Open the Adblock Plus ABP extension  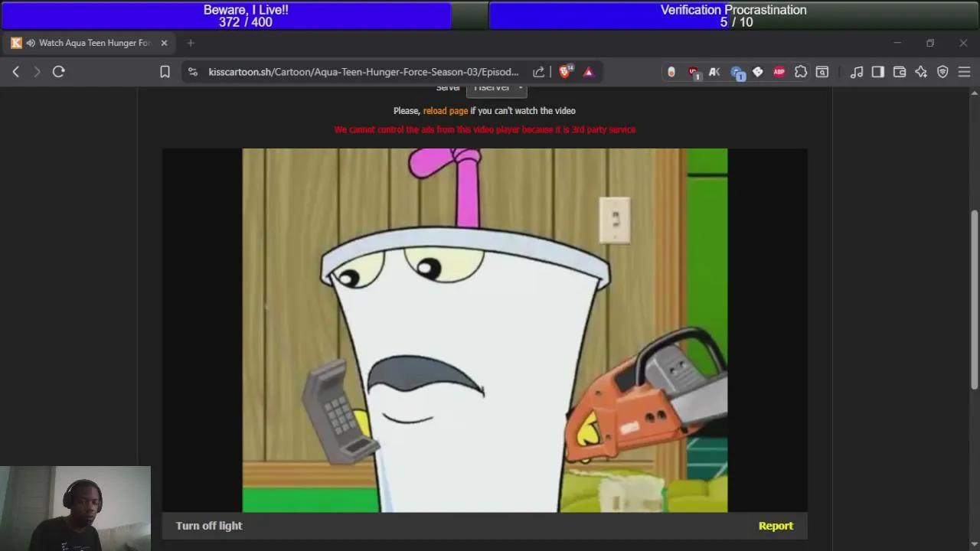779,72
